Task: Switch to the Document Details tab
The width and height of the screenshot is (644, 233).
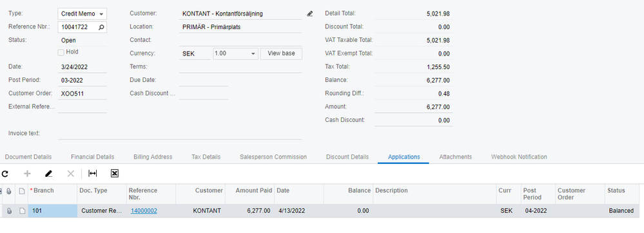Action: pyautogui.click(x=28, y=157)
